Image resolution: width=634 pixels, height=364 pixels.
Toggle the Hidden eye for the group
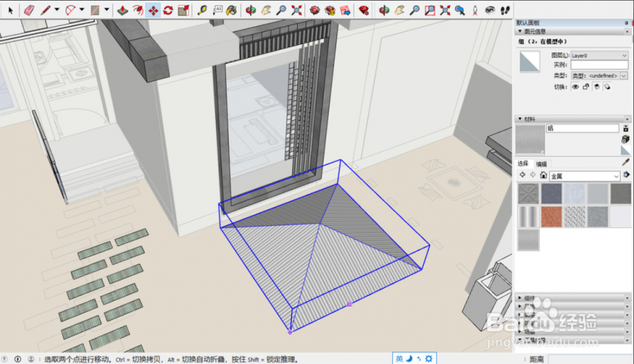tap(575, 87)
